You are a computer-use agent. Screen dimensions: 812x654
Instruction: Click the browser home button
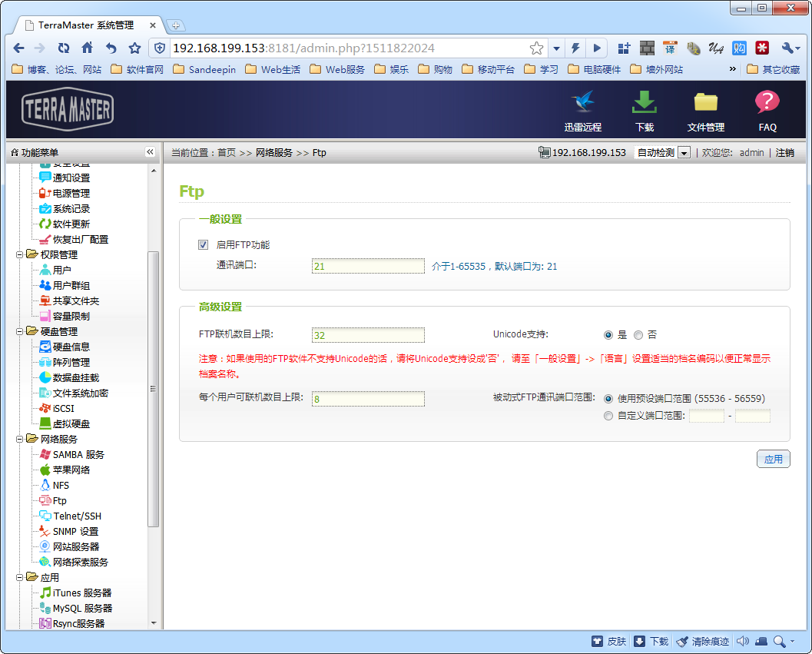click(x=87, y=48)
